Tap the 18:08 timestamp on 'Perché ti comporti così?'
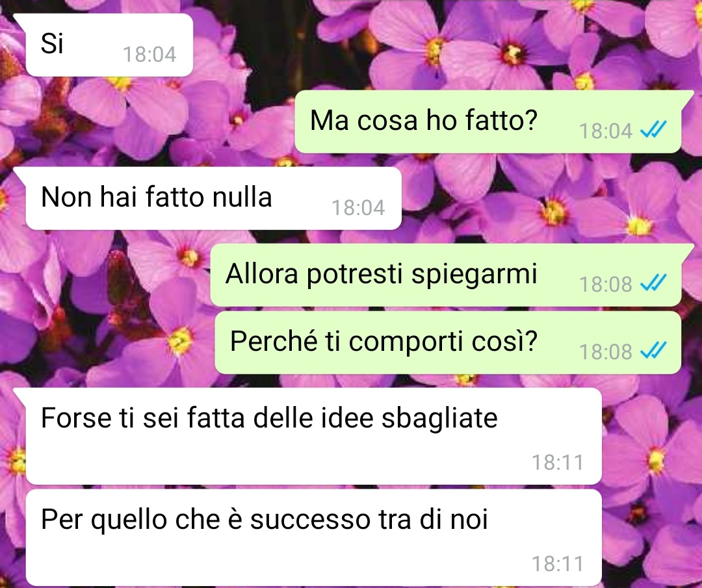The image size is (702, 588). pyautogui.click(x=605, y=352)
